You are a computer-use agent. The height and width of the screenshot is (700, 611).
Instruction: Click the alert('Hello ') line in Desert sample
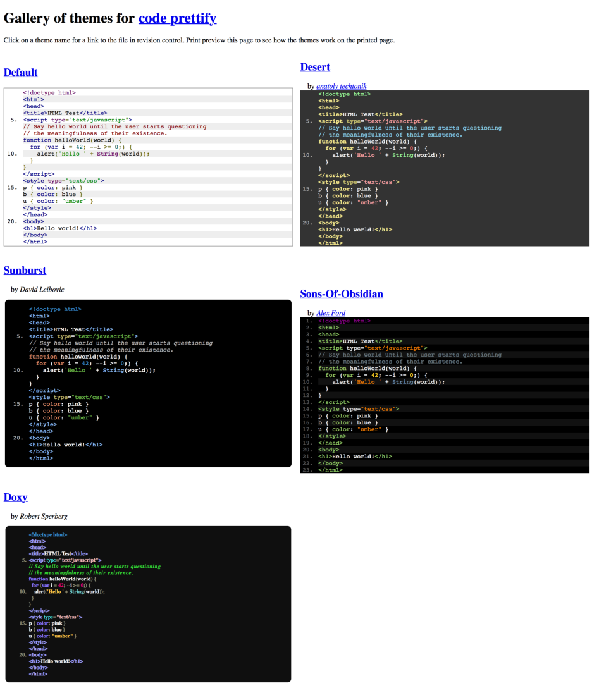click(x=388, y=155)
